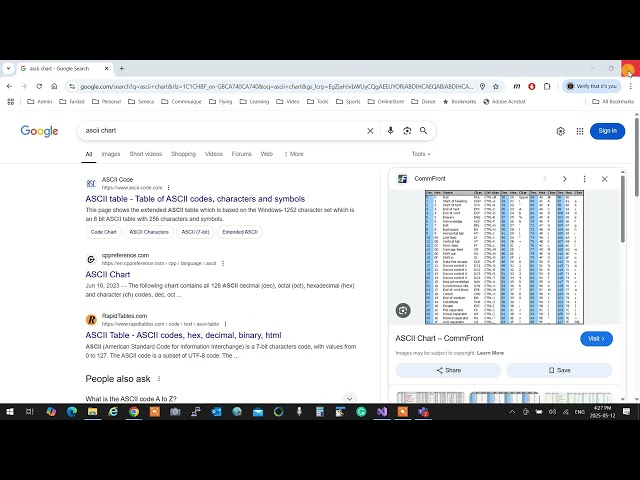The height and width of the screenshot is (480, 640).
Task: Open People also ask options menu
Action: click(x=159, y=379)
